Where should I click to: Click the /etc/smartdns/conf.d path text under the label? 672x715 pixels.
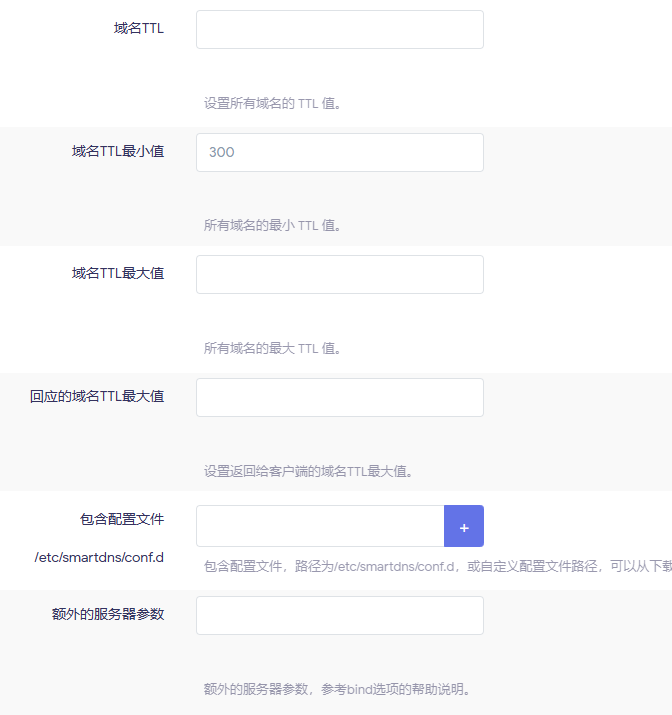(x=99, y=557)
